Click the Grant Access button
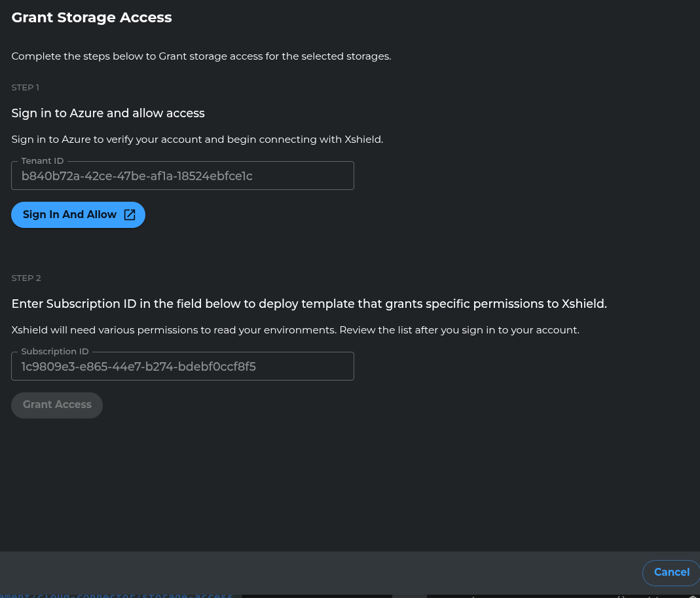 (x=57, y=405)
